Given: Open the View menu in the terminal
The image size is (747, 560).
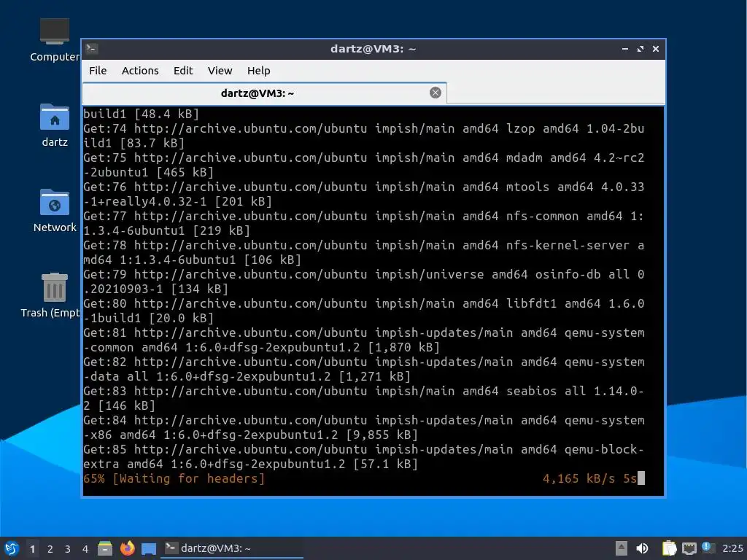Looking at the screenshot, I should pyautogui.click(x=220, y=71).
